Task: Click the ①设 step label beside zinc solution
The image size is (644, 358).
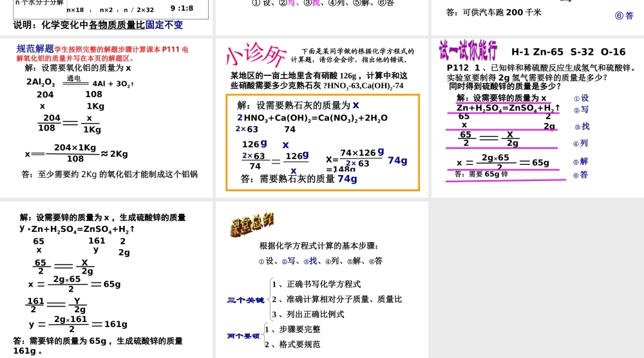Action: click(x=581, y=98)
